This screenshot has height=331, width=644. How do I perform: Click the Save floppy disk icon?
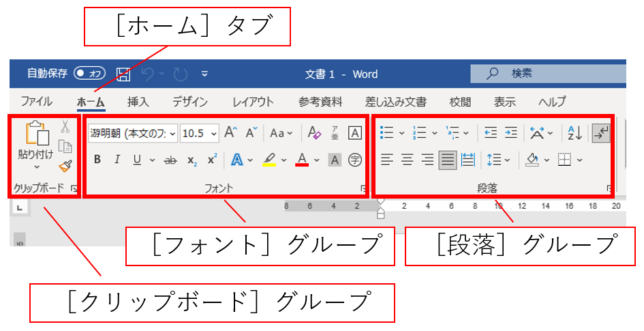click(x=123, y=74)
